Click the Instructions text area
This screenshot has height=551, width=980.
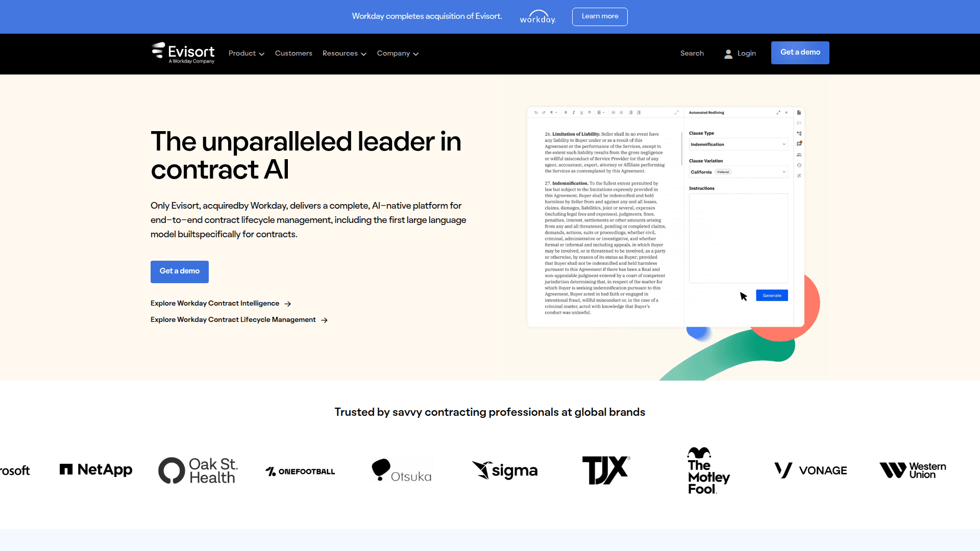tap(738, 238)
